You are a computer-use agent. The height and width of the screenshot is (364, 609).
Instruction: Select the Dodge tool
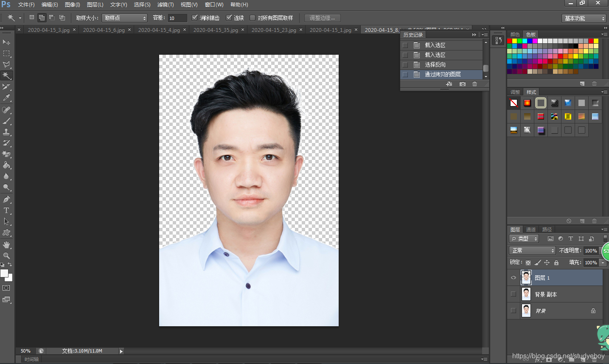pos(6,187)
